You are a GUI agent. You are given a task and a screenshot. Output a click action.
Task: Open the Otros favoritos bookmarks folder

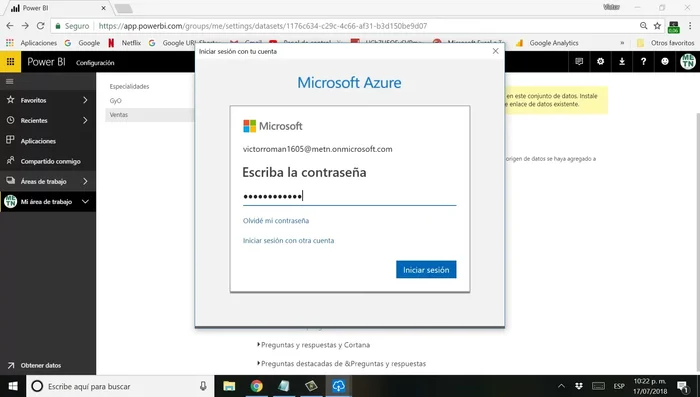[666, 43]
